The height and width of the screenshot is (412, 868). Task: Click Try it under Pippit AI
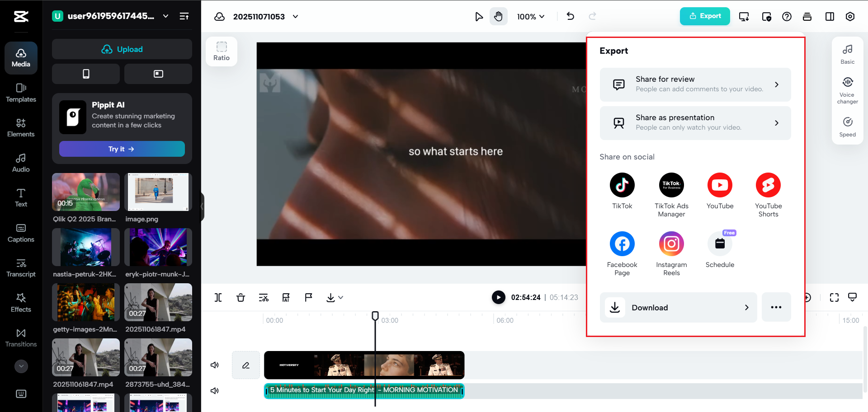coord(122,149)
